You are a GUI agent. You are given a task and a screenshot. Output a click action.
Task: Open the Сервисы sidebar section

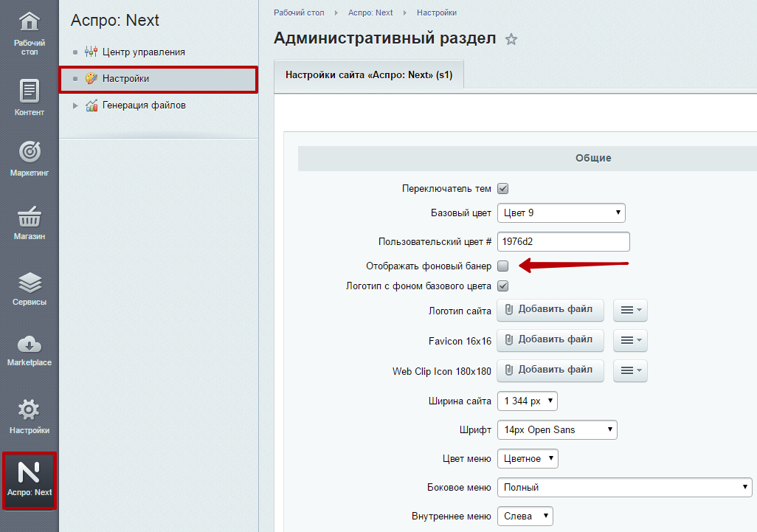pos(29,289)
